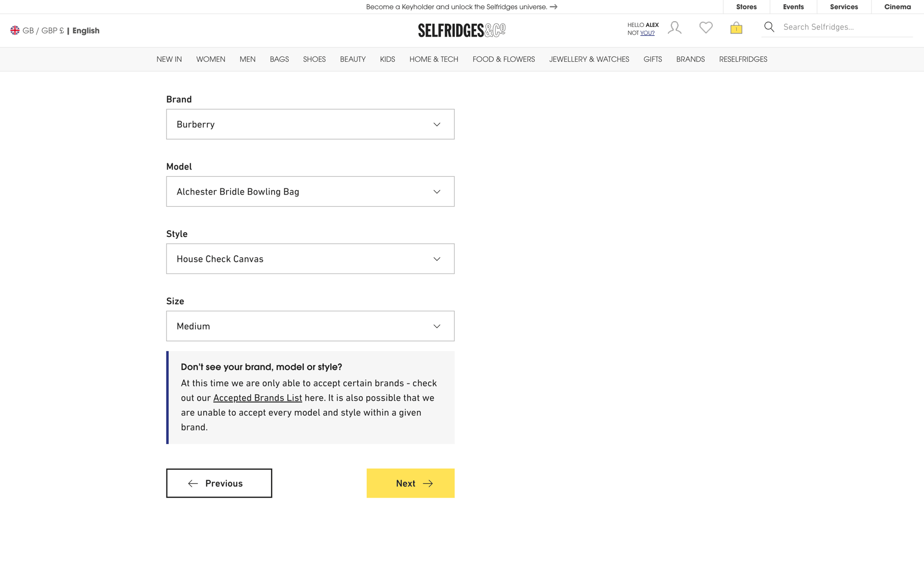Open the yellow shopping bag icon
924x578 pixels.
[736, 28]
